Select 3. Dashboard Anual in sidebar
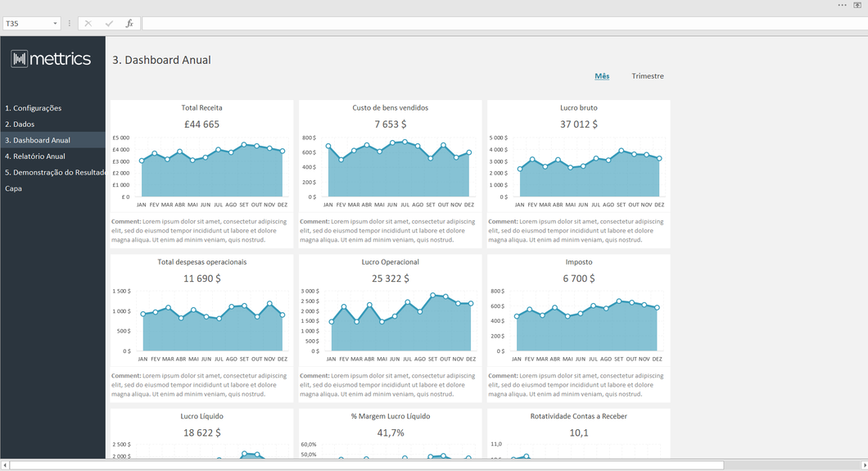 click(x=52, y=140)
